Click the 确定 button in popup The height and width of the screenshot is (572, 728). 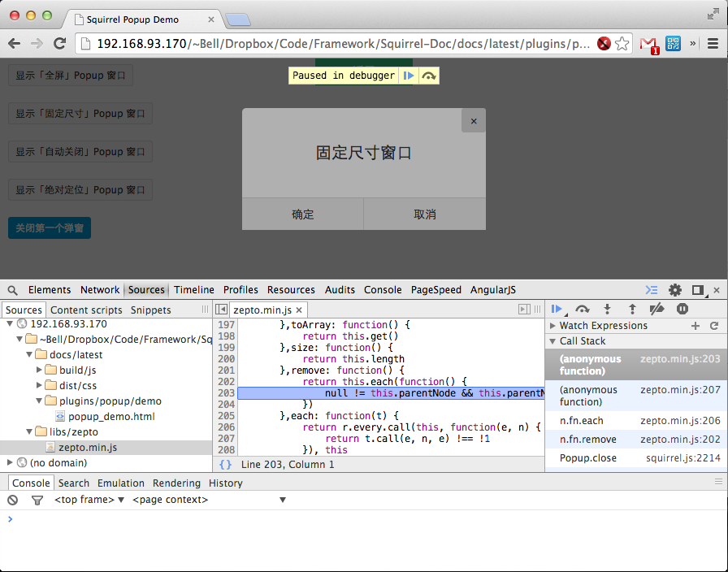click(x=303, y=214)
